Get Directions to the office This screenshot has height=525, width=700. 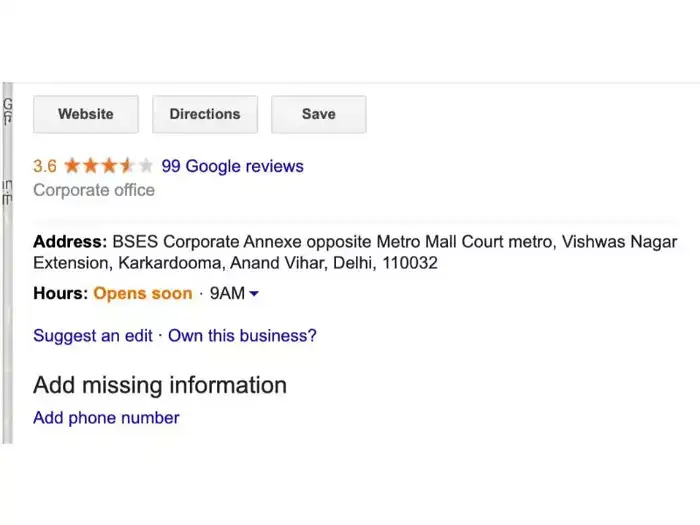pos(205,114)
